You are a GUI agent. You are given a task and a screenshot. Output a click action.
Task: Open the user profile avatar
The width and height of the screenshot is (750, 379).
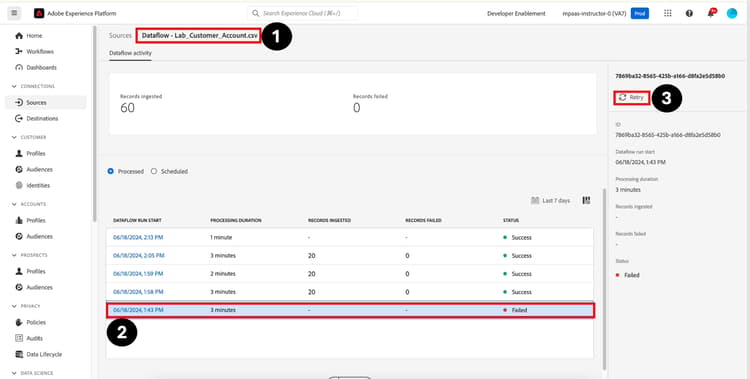click(x=732, y=13)
